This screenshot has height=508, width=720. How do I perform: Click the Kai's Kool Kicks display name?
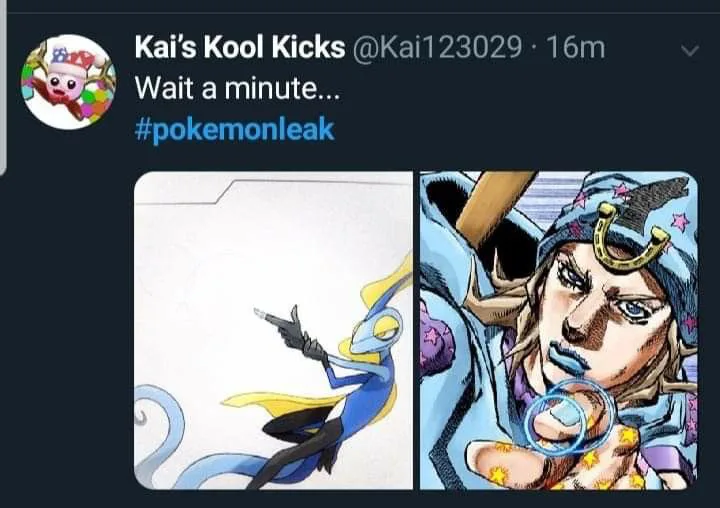pyautogui.click(x=240, y=47)
